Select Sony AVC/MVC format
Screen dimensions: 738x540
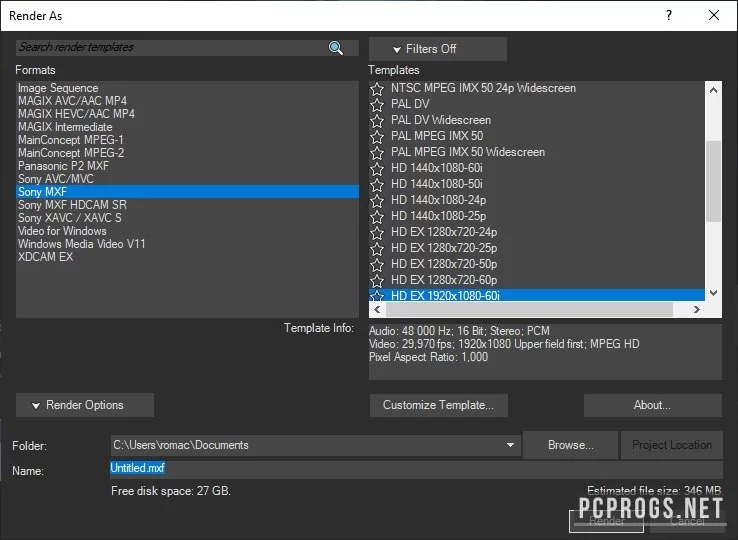click(187, 179)
